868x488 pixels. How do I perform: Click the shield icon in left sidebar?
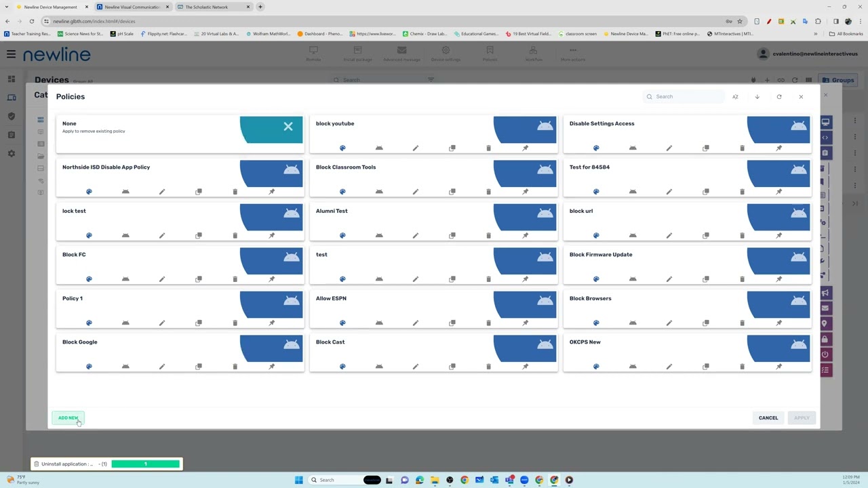pyautogui.click(x=11, y=117)
